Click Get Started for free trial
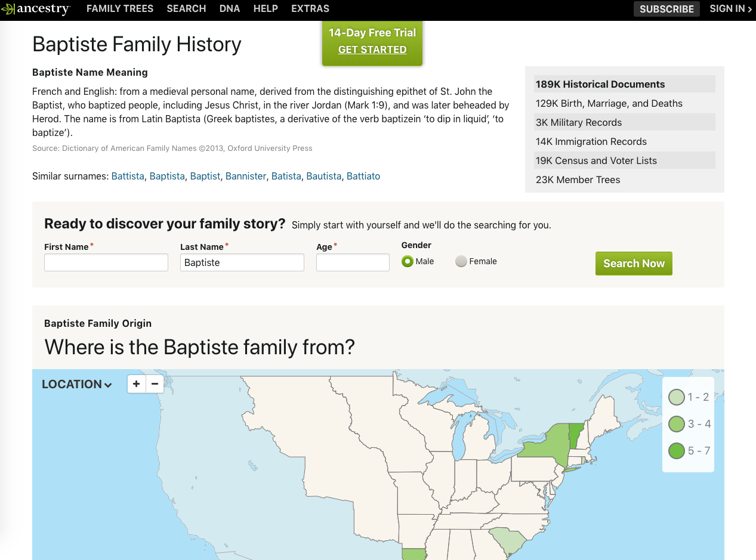This screenshot has height=560, width=756. click(x=372, y=50)
